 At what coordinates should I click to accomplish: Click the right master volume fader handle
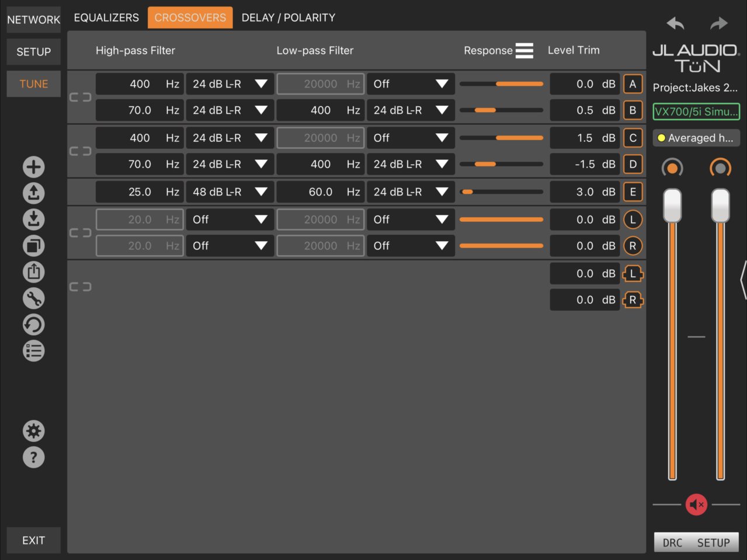pyautogui.click(x=720, y=205)
